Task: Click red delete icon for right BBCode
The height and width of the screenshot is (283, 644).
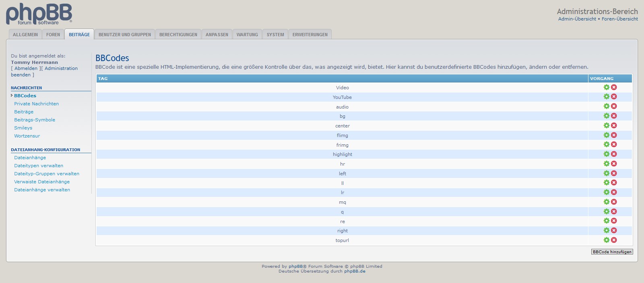Action: click(614, 231)
